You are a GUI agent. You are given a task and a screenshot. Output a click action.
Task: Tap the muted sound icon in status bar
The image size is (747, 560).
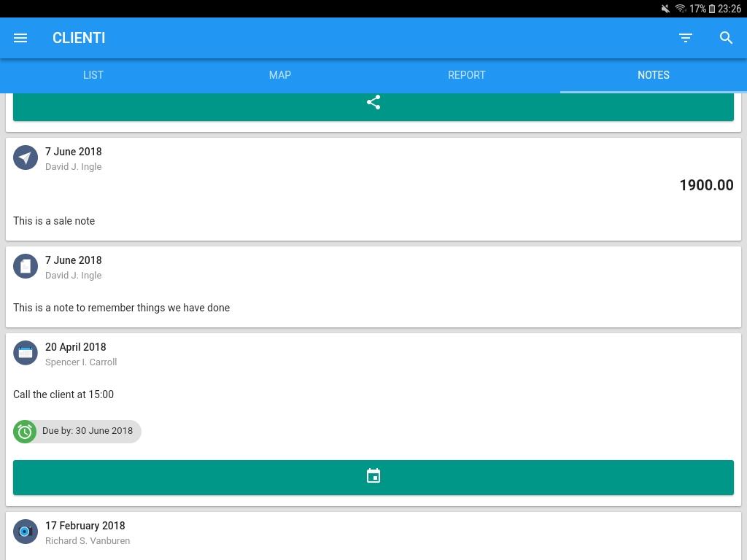click(665, 9)
